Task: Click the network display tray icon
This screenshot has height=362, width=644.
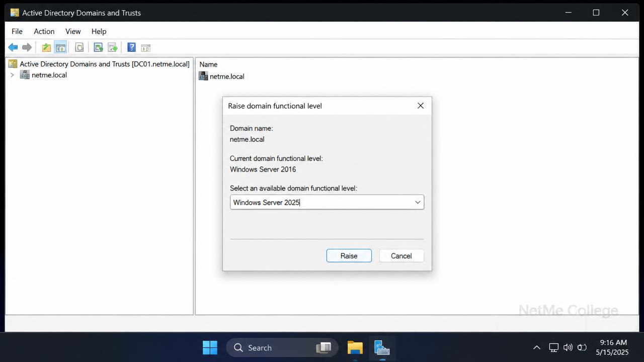Action: coord(553,347)
